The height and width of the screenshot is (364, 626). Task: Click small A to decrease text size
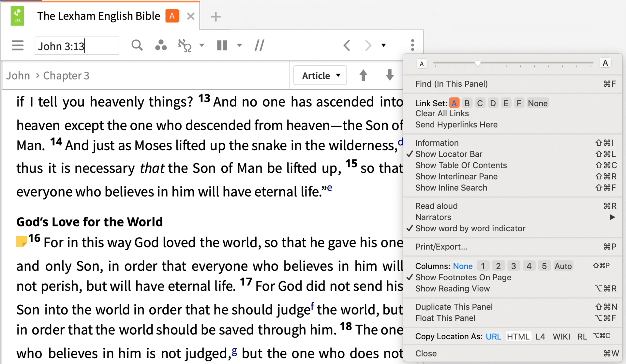[422, 64]
